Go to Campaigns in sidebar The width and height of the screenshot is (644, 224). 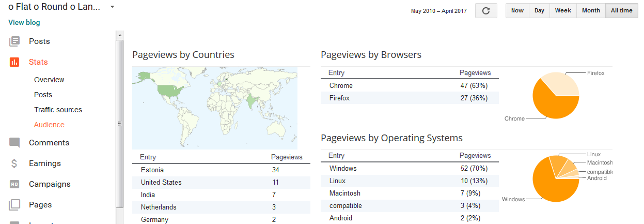(50, 184)
